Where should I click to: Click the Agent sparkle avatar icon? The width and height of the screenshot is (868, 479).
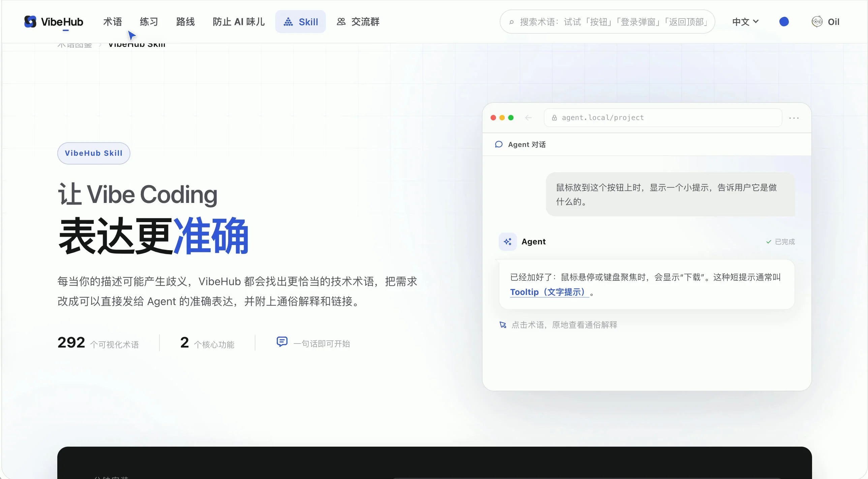click(507, 242)
